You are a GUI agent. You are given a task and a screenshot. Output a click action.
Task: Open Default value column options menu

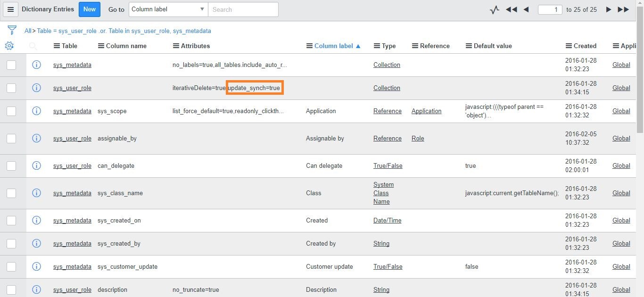(469, 46)
